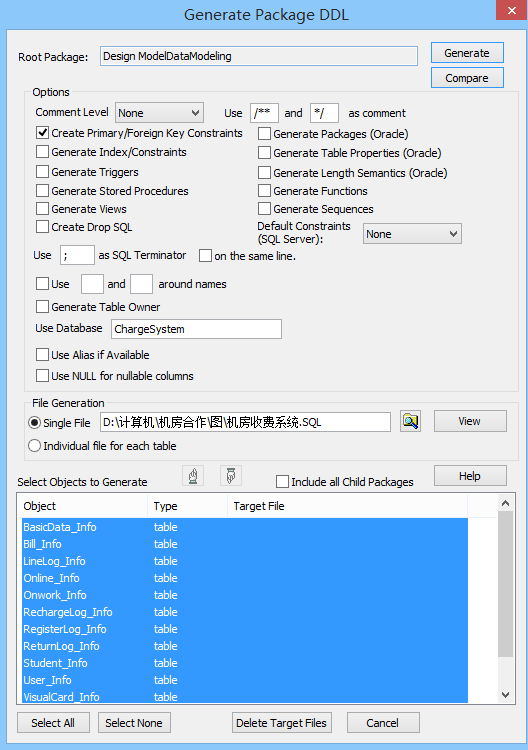Click the Cancel button
This screenshot has width=528, height=750.
383,723
